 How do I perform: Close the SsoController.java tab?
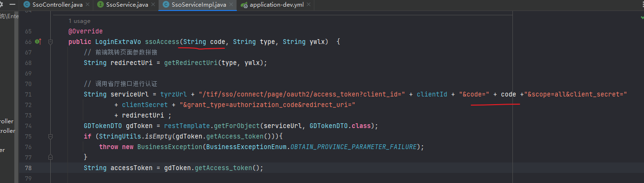click(x=87, y=4)
